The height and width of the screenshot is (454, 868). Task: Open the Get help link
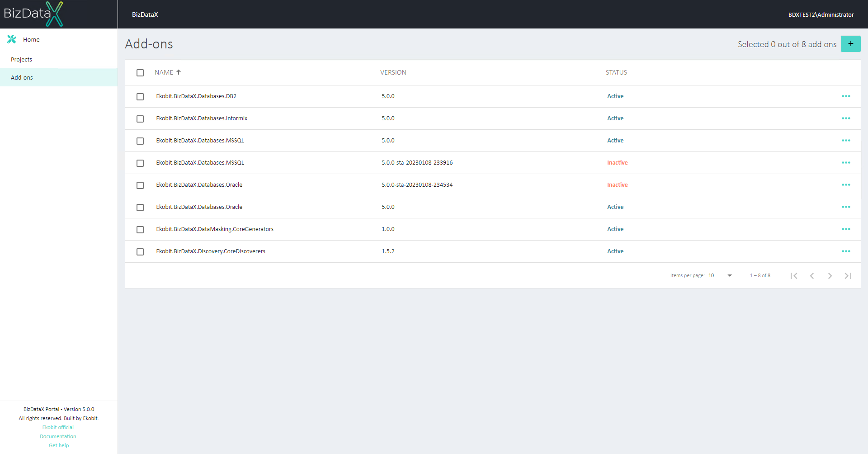tap(59, 445)
